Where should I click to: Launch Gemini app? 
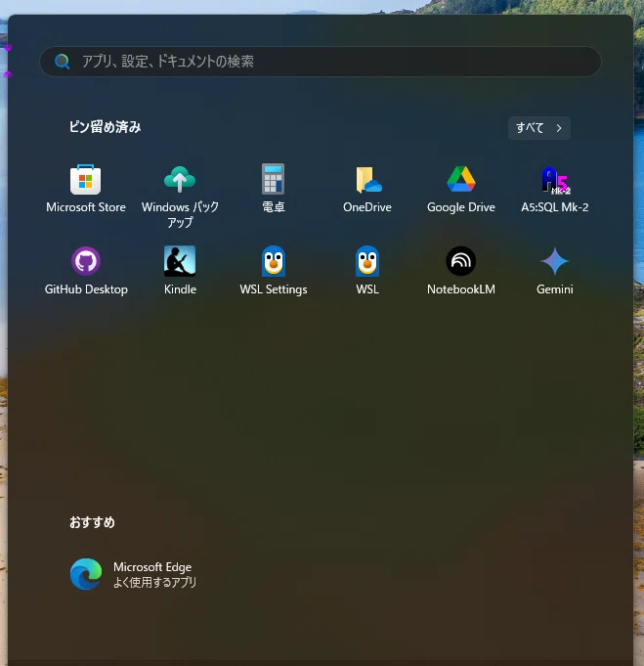[555, 270]
